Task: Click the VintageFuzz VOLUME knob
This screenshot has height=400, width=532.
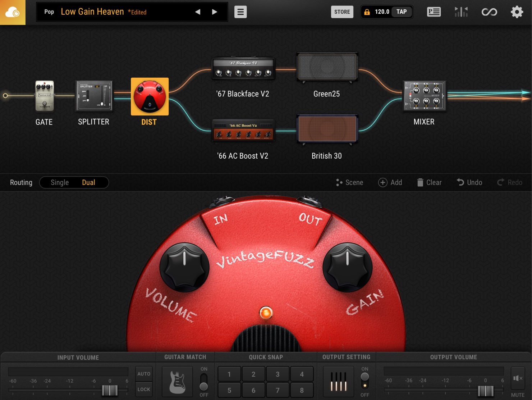Action: (184, 267)
